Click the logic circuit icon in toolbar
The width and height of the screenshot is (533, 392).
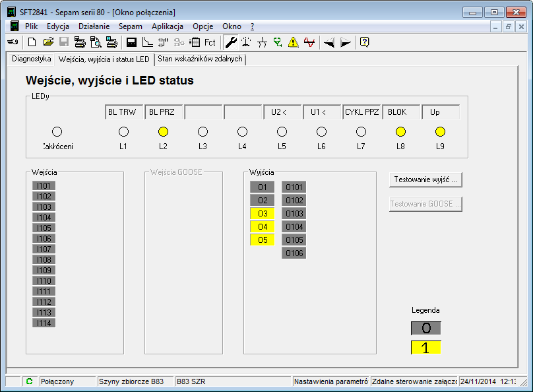pyautogui.click(x=163, y=42)
